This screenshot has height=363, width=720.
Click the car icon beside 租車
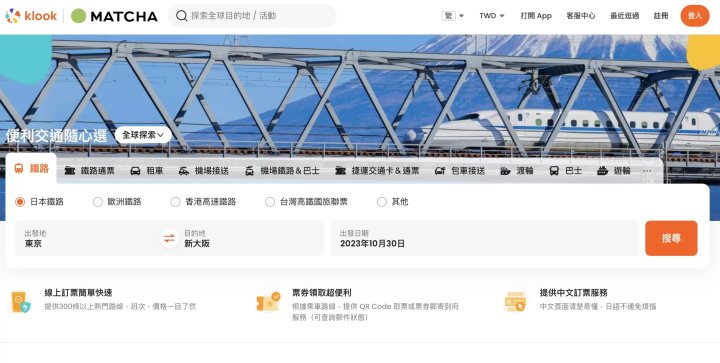pyautogui.click(x=135, y=171)
